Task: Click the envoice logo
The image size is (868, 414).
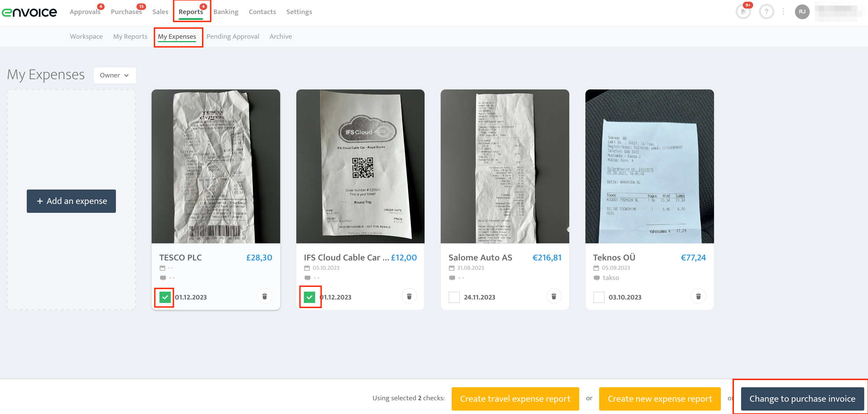Action: (29, 12)
